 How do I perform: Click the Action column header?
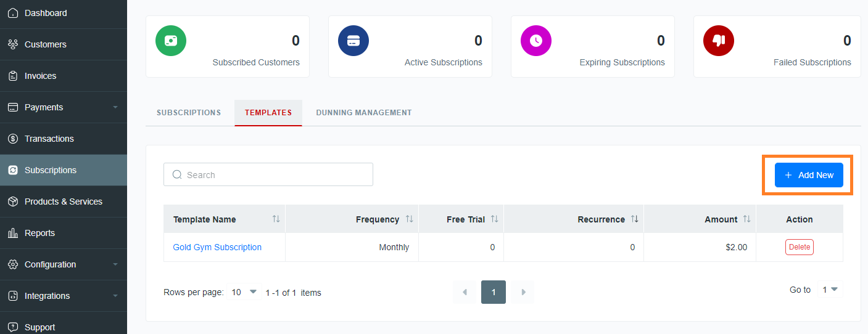[x=800, y=219]
